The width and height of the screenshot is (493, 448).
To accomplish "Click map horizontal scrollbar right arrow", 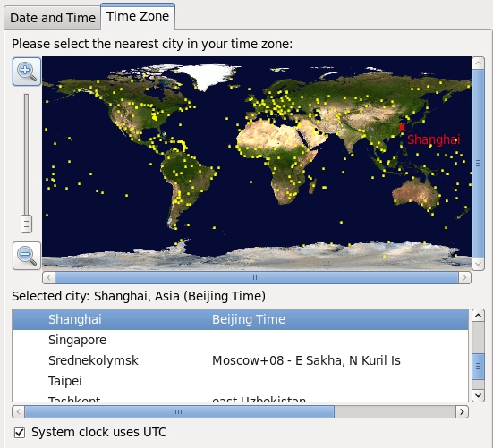I will (x=464, y=278).
